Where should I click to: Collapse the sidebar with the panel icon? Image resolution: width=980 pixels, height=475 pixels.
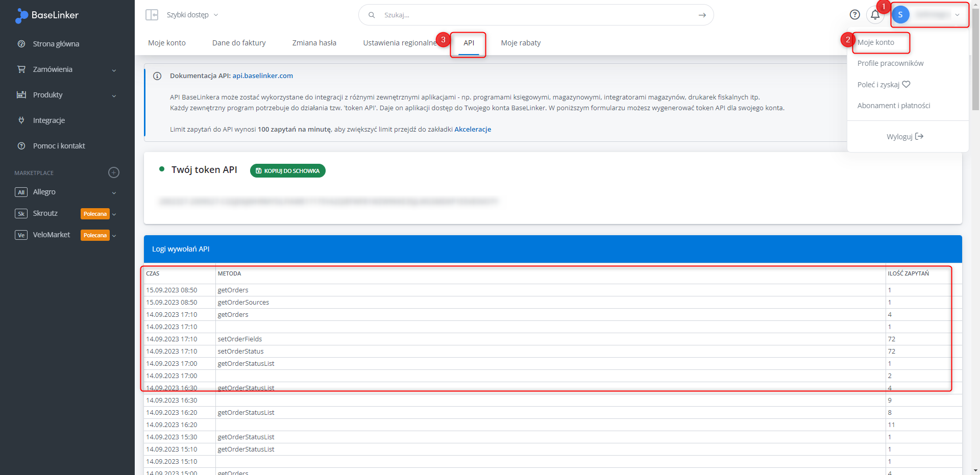click(152, 15)
